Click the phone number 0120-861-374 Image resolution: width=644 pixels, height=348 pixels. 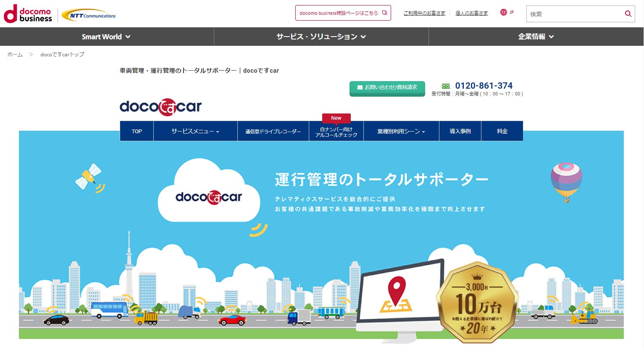484,86
